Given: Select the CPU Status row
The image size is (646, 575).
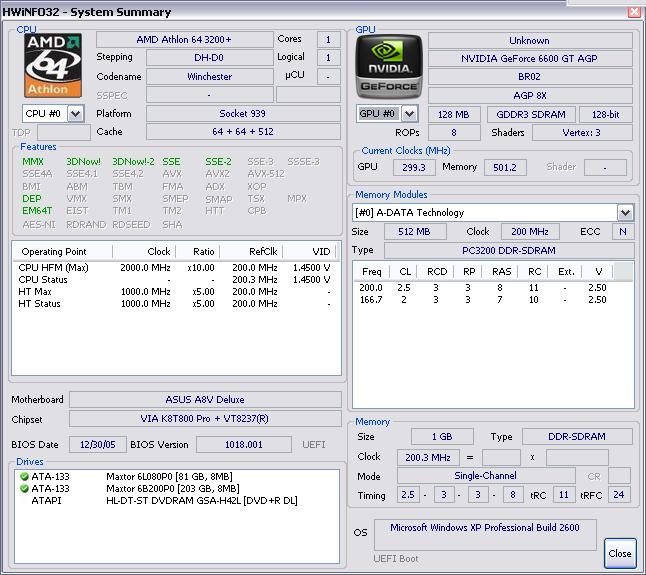Looking at the screenshot, I should 176,280.
